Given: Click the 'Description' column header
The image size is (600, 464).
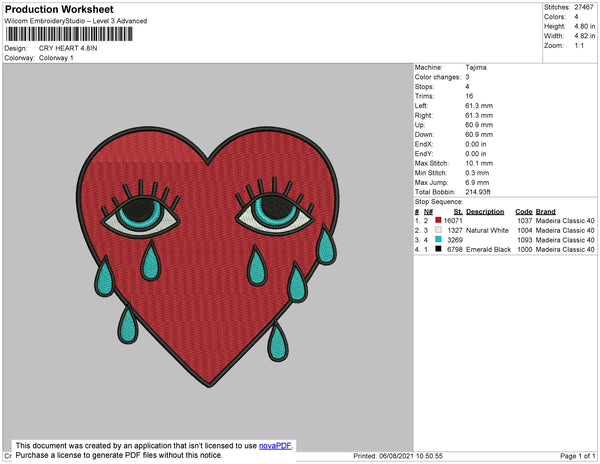Looking at the screenshot, I should click(x=485, y=212).
